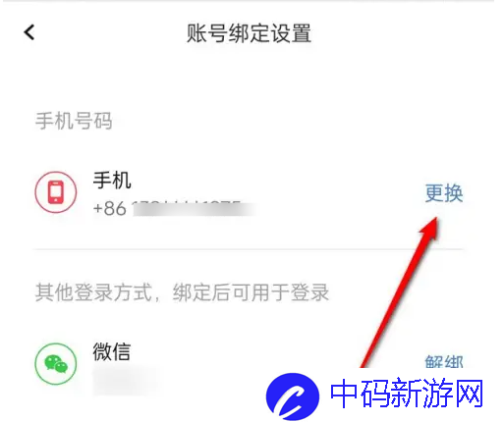Click the 手机号码 section header
The width and height of the screenshot is (504, 422).
74,121
